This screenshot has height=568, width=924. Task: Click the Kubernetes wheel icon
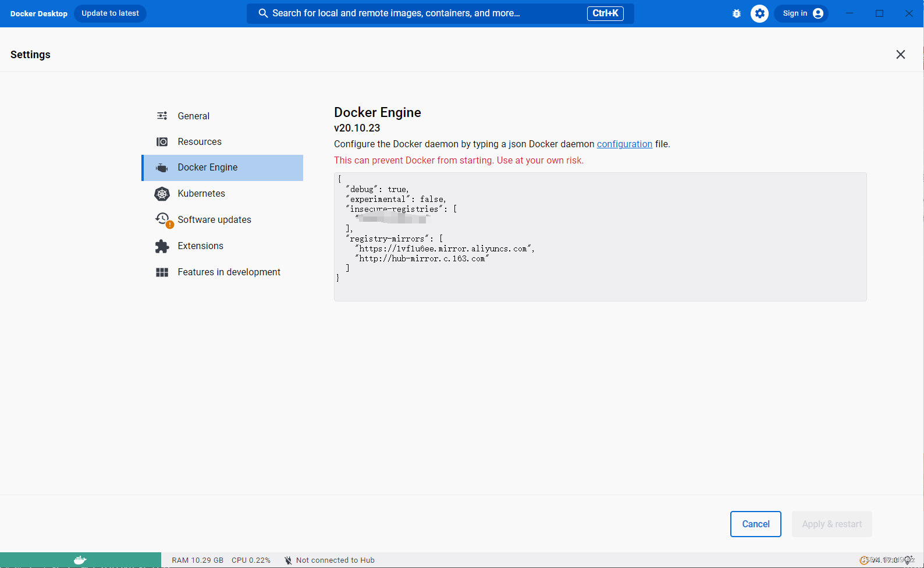coord(162,194)
